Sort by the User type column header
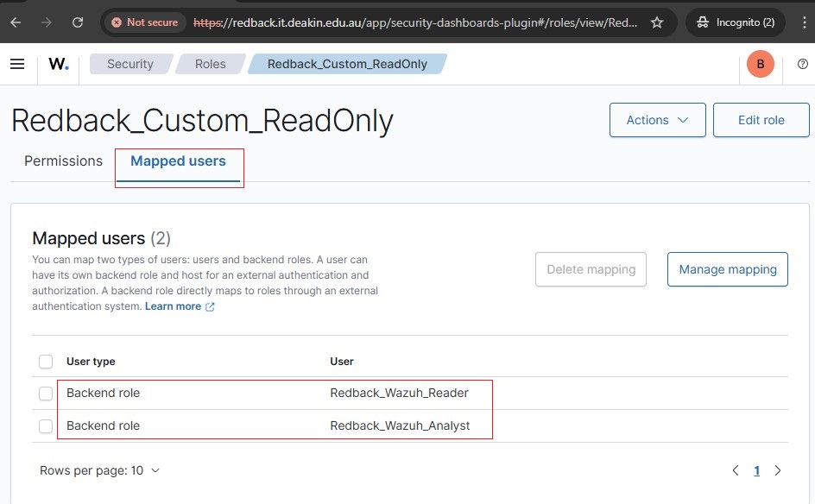This screenshot has height=504, width=815. click(91, 361)
